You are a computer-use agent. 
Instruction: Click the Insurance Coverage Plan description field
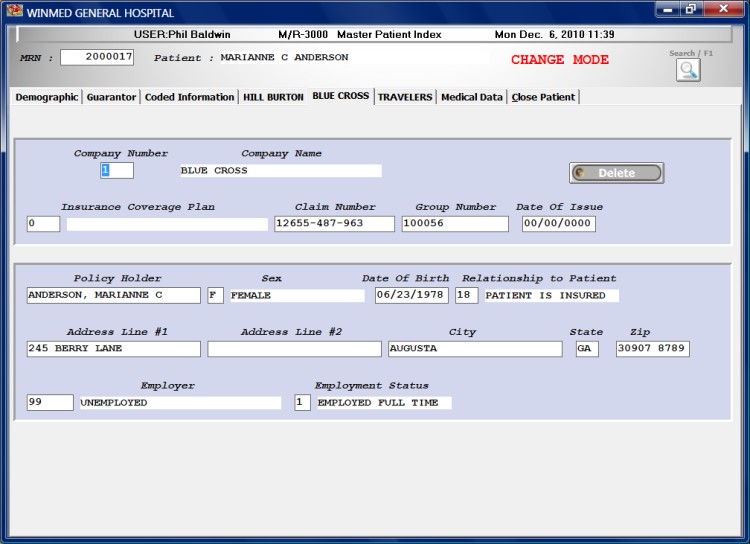point(167,224)
